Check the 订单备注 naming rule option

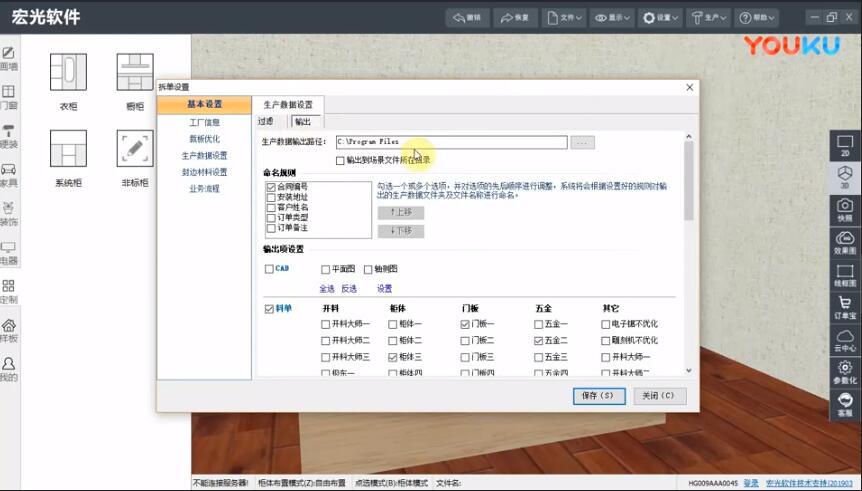tap(271, 228)
